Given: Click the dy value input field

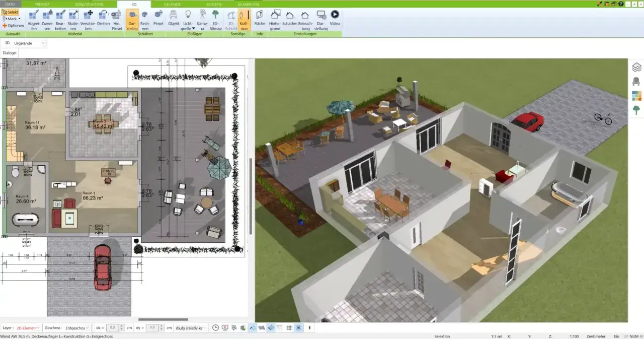Looking at the screenshot, I should point(152,327).
